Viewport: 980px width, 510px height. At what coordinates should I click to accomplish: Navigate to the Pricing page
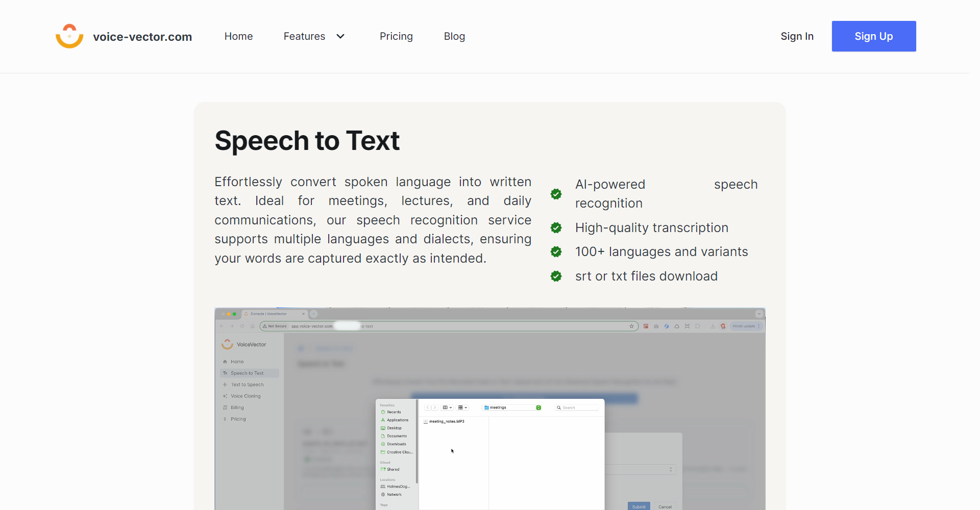(x=396, y=36)
